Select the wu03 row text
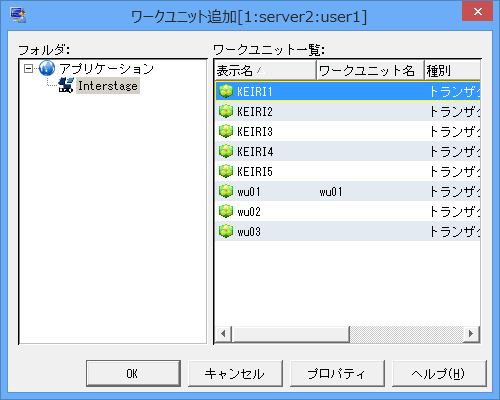Image resolution: width=500 pixels, height=400 pixels. [249, 232]
